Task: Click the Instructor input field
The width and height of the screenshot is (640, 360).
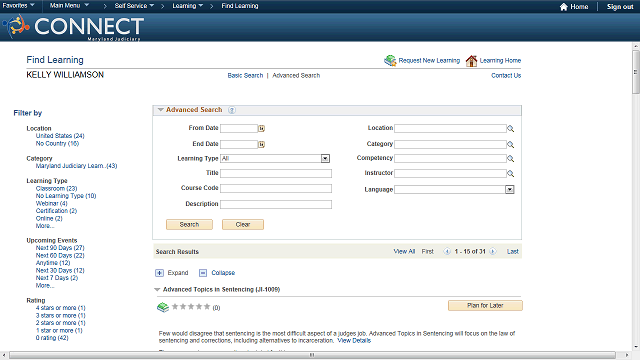Action: (450, 173)
